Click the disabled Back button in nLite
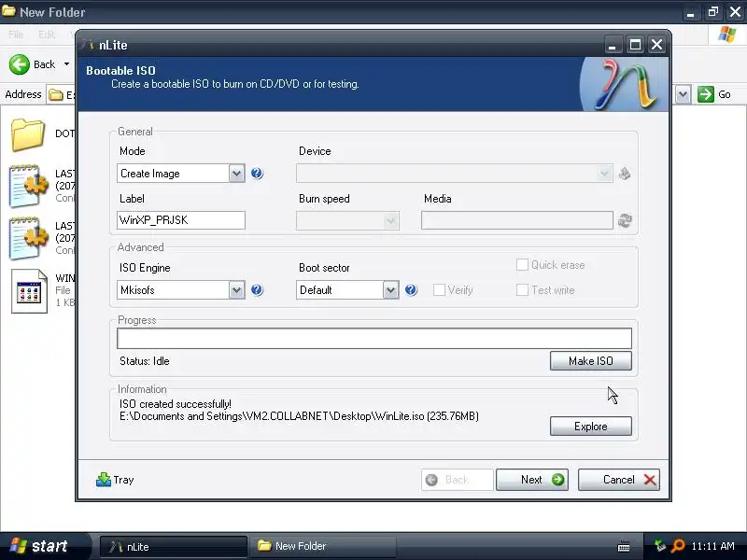 point(458,480)
